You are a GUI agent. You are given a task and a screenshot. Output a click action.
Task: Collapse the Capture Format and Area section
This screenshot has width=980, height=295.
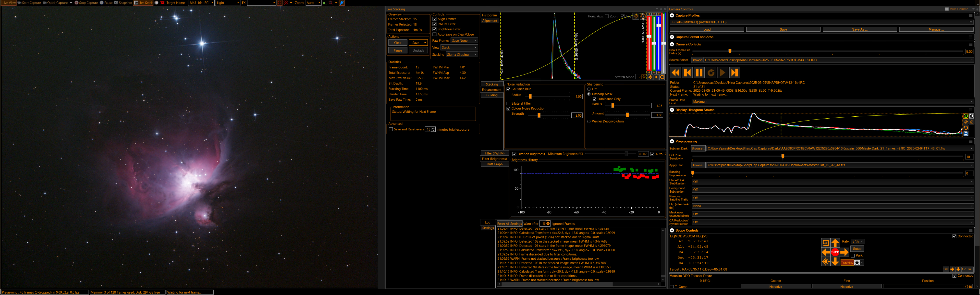(x=672, y=37)
